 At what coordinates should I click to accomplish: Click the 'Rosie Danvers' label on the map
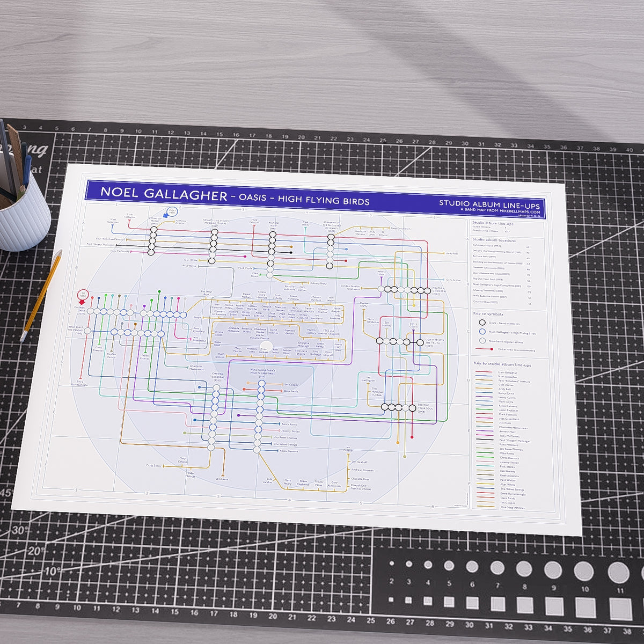tap(288, 451)
